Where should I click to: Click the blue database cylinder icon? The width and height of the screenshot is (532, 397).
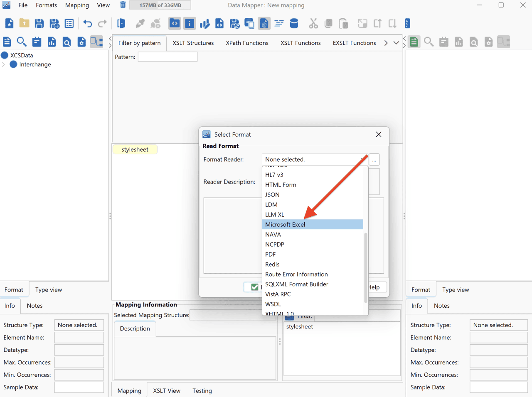(x=294, y=23)
